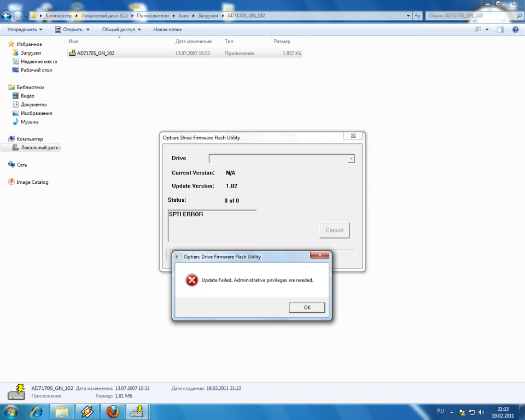
Task: Click the search magnifier icon
Action: 520,16
